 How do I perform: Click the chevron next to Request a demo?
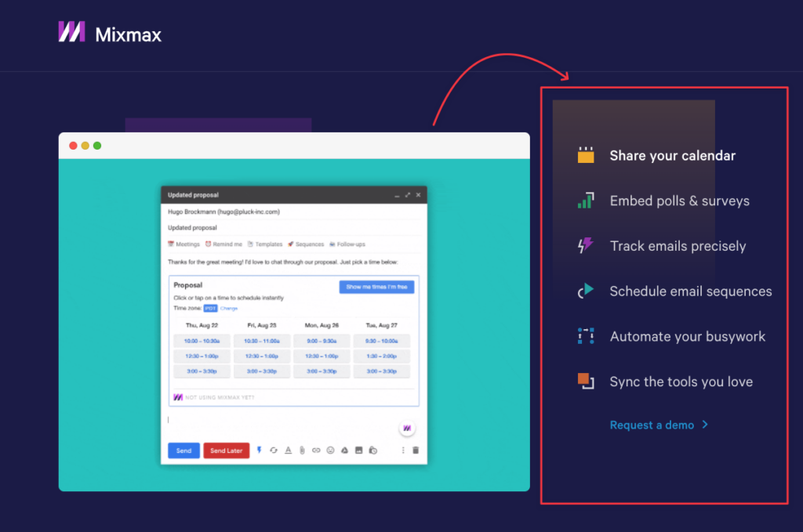pos(705,425)
